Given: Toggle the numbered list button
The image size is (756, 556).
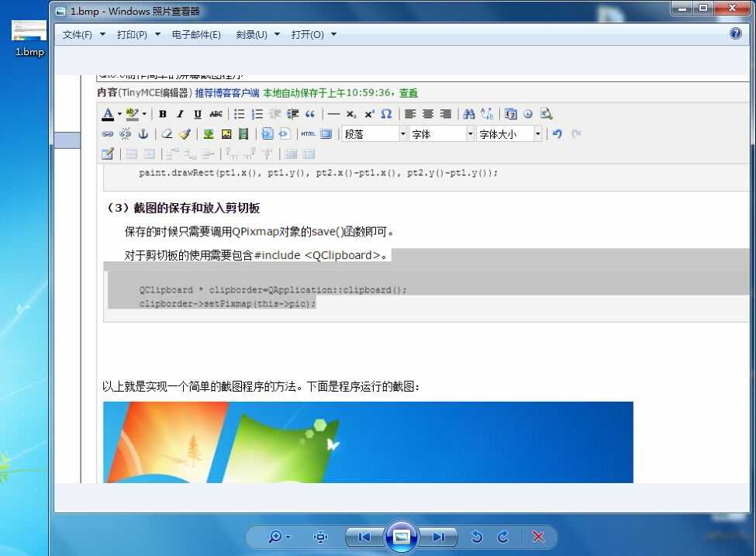Looking at the screenshot, I should point(257,114).
